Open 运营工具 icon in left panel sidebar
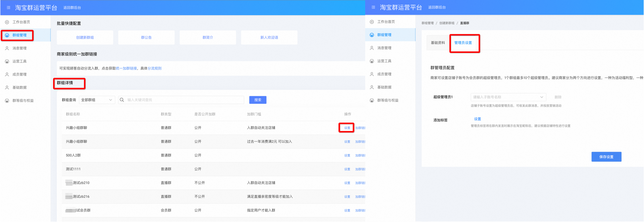 (7, 61)
